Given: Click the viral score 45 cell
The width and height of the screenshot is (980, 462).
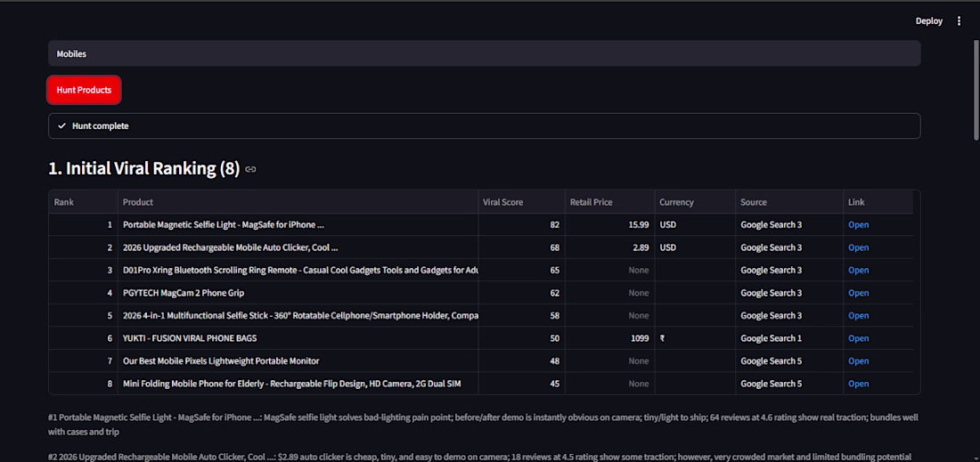Looking at the screenshot, I should click(522, 384).
